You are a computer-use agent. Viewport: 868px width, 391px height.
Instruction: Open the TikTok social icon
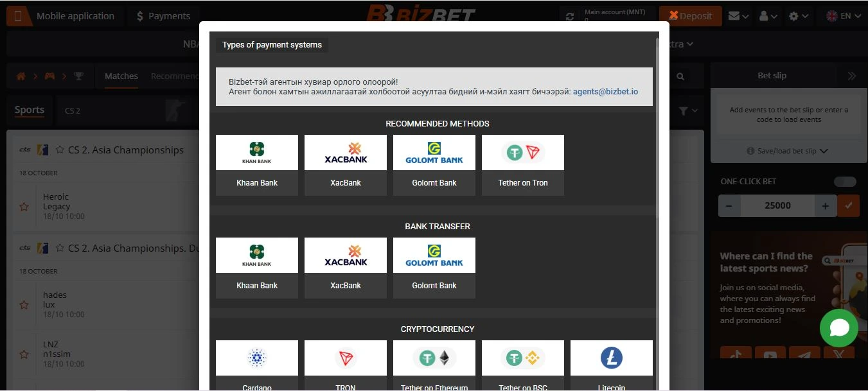pos(736,354)
